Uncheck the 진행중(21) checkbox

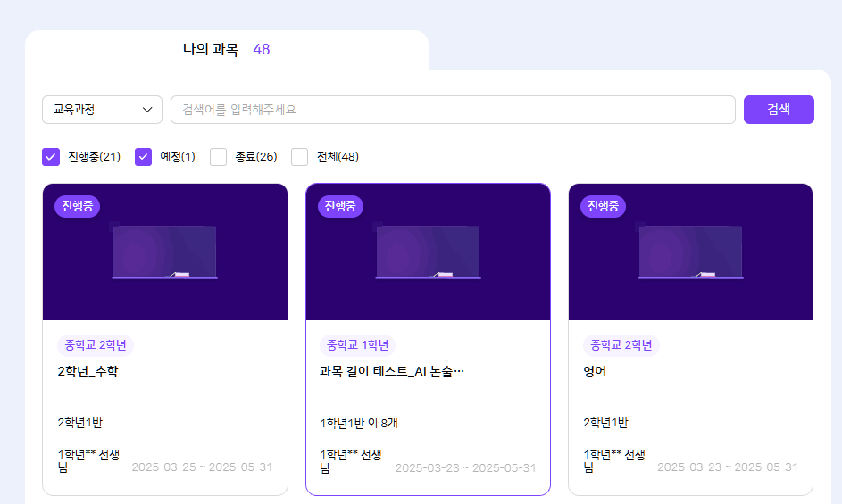[x=51, y=157]
